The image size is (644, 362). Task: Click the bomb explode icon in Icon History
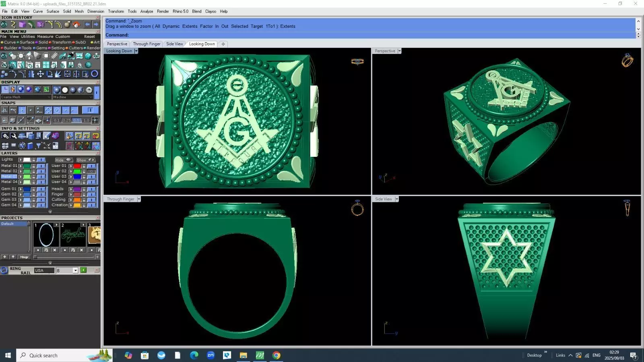(67, 25)
